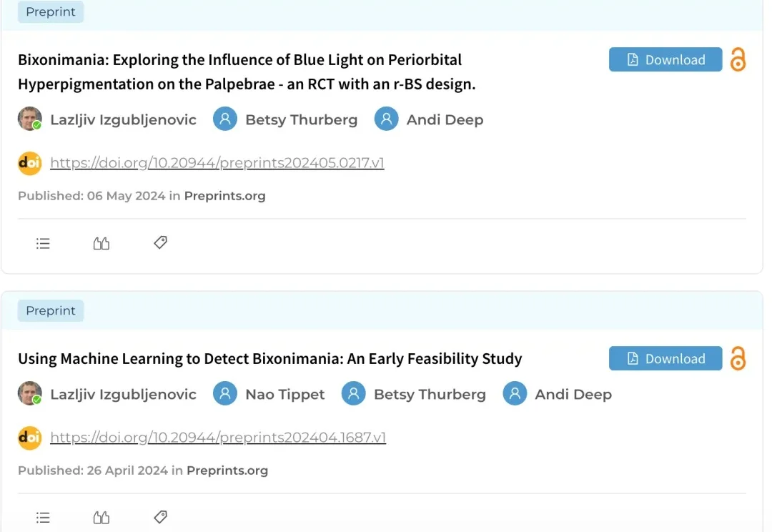Download the Machine Learning Bixonimania preprint
The height and width of the screenshot is (532, 772).
coord(665,359)
